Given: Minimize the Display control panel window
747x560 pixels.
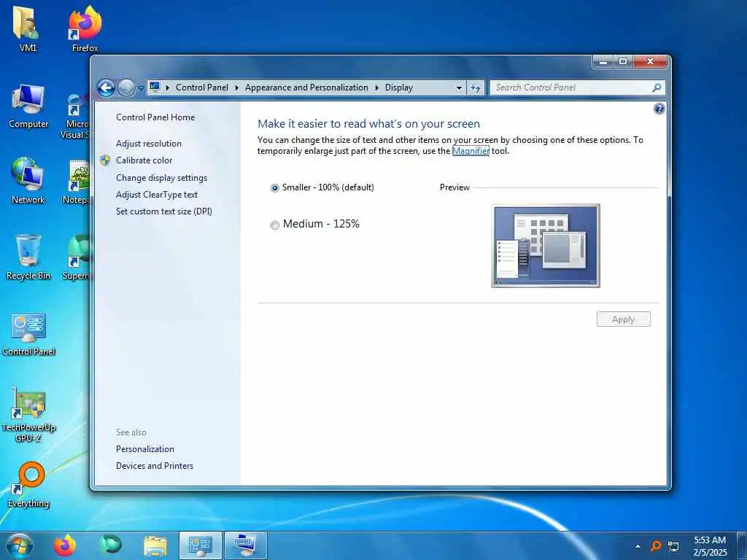Looking at the screenshot, I should point(603,61).
